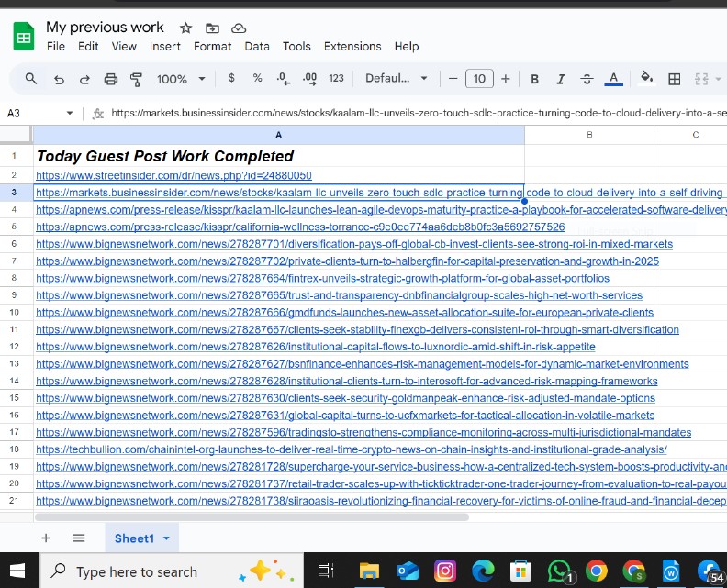Open the tradingsto compliance-monitoring link
The width and height of the screenshot is (727, 588).
point(363,432)
